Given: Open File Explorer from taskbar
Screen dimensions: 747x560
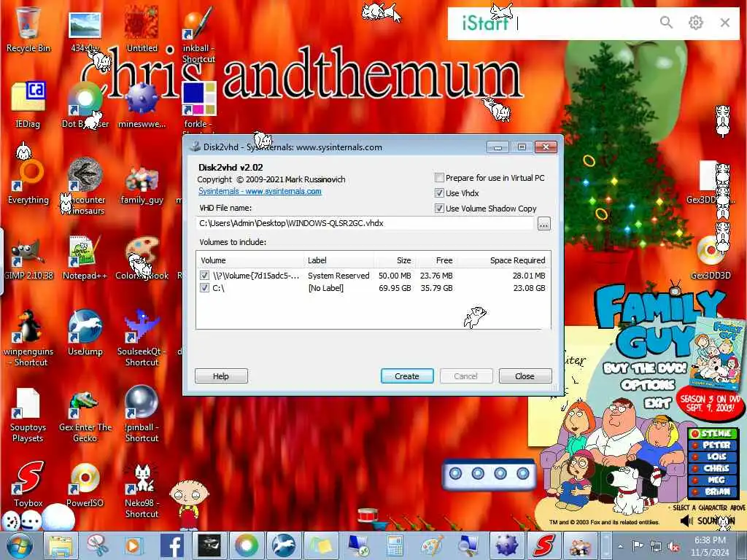Looking at the screenshot, I should pyautogui.click(x=61, y=545).
